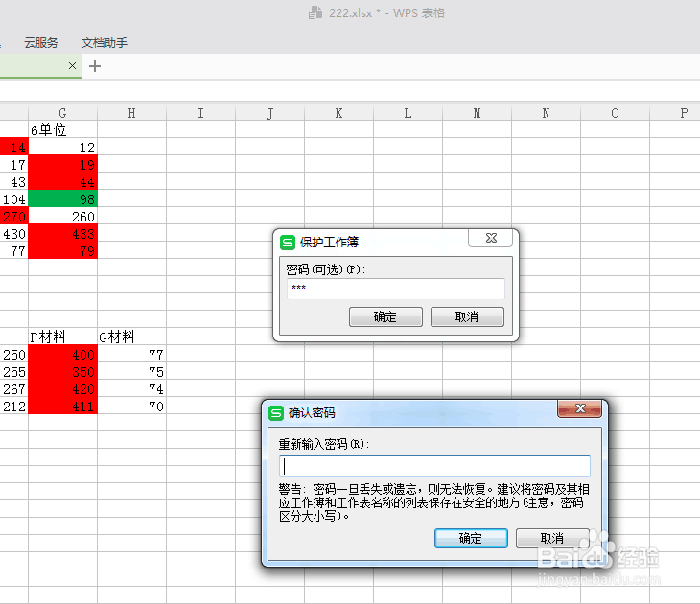The height and width of the screenshot is (604, 700).
Task: Select column K header
Action: point(338,113)
